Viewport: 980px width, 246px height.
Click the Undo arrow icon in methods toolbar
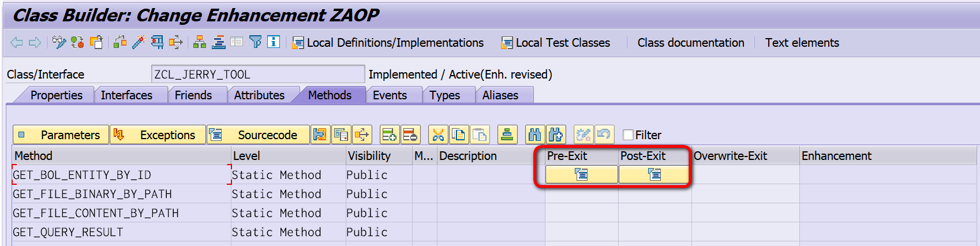coord(604,135)
